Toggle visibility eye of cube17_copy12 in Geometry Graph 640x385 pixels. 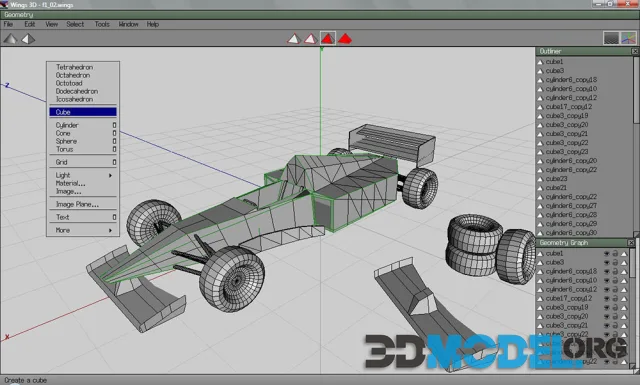[607, 298]
